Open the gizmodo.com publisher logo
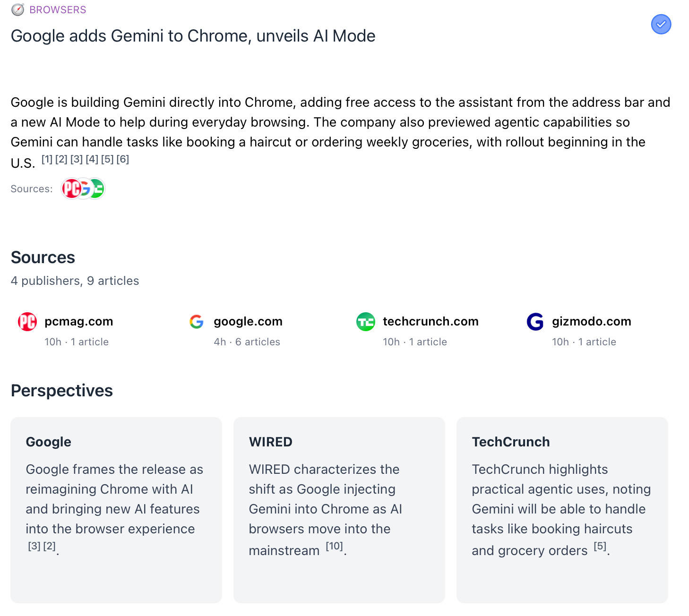The width and height of the screenshot is (689, 616). click(535, 322)
